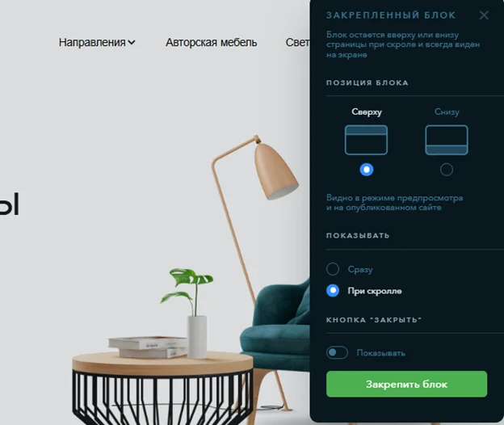Image resolution: width=504 pixels, height=425 pixels.
Task: Click the Закрепить блок button
Action: tap(406, 384)
